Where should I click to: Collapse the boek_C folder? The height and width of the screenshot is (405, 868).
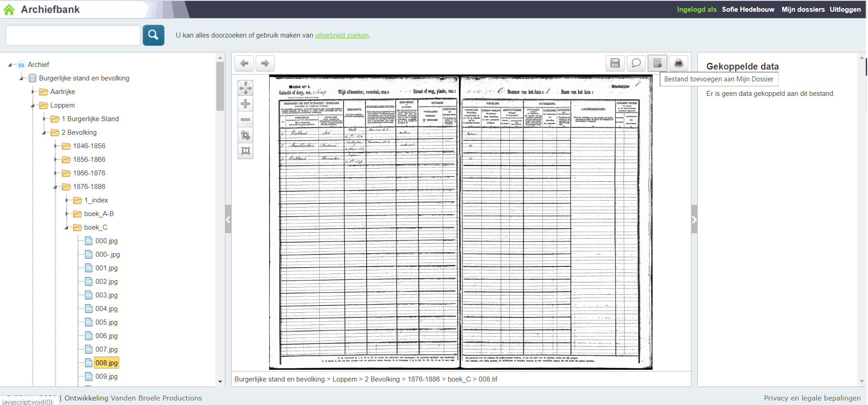[66, 228]
